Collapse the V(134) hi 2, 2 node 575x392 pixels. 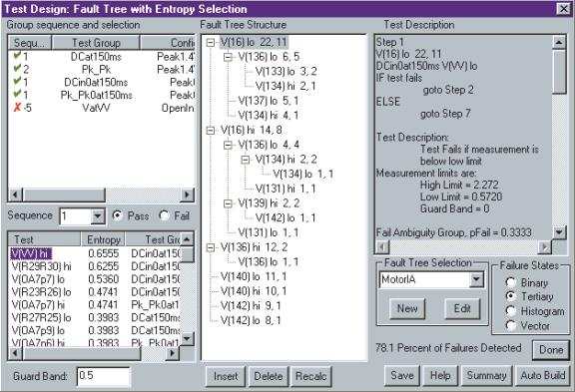[246, 160]
